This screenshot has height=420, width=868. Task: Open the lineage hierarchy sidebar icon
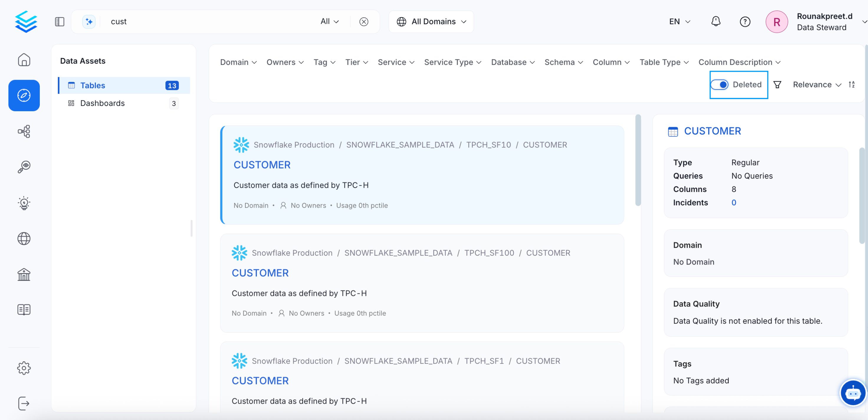(x=24, y=131)
